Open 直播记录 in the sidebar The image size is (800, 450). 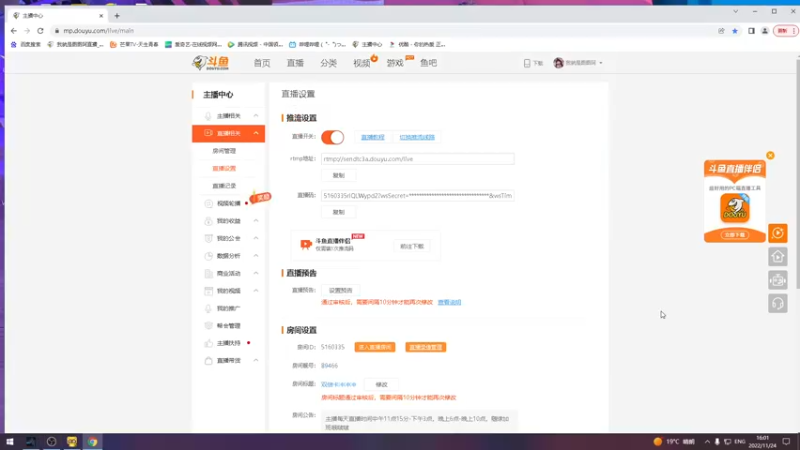224,186
